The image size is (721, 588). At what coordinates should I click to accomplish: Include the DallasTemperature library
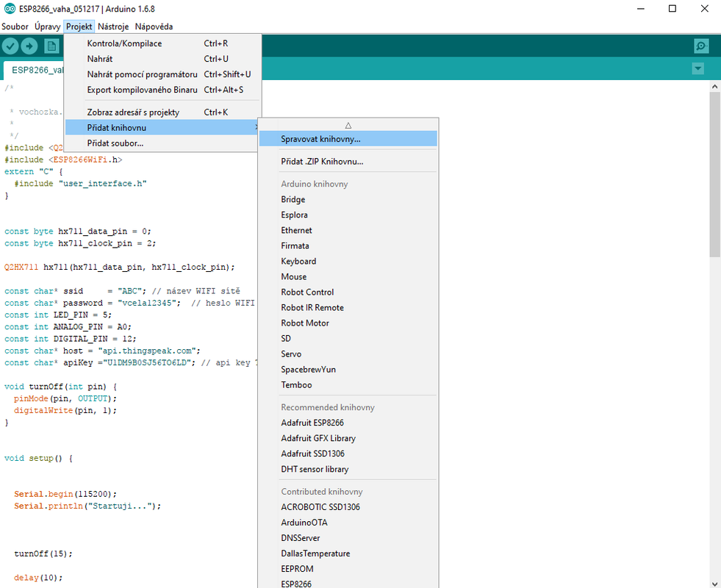(x=348, y=553)
